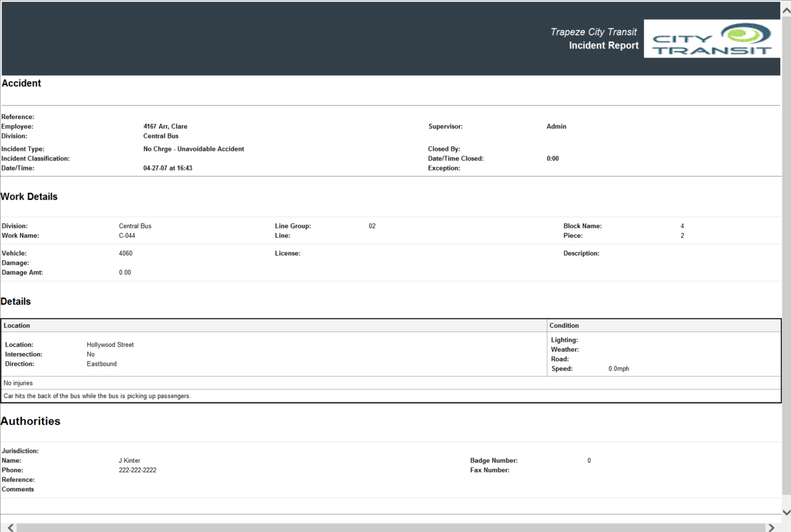This screenshot has width=791, height=532.
Task: Click the scroll down arrow
Action: pyautogui.click(x=786, y=512)
